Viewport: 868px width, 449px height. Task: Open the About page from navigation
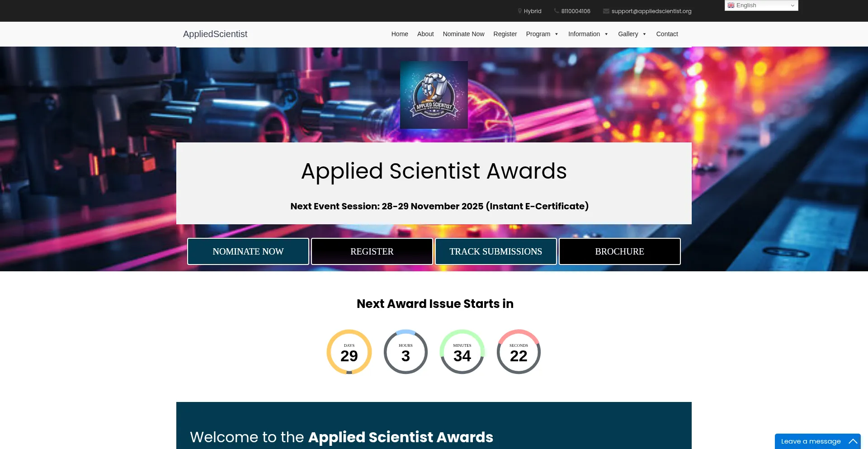425,34
